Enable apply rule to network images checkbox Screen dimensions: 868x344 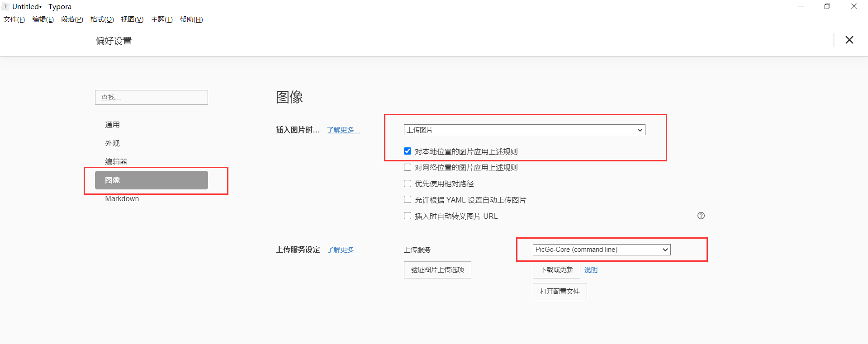[408, 167]
